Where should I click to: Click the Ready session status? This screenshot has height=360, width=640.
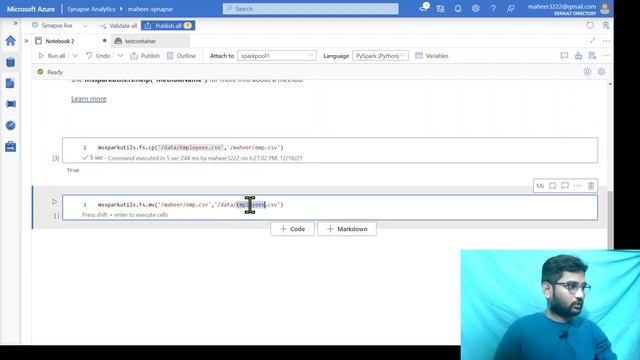50,72
